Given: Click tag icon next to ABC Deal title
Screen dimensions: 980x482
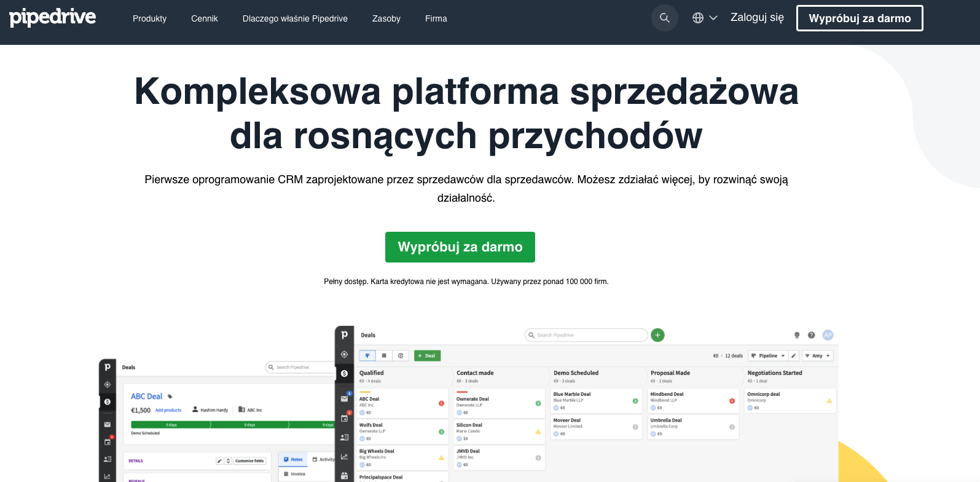Looking at the screenshot, I should (x=170, y=397).
